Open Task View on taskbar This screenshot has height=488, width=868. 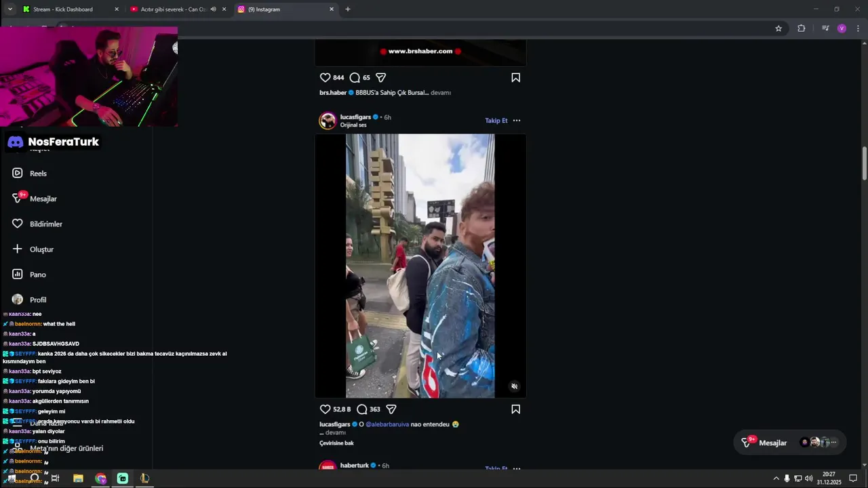pyautogui.click(x=56, y=479)
